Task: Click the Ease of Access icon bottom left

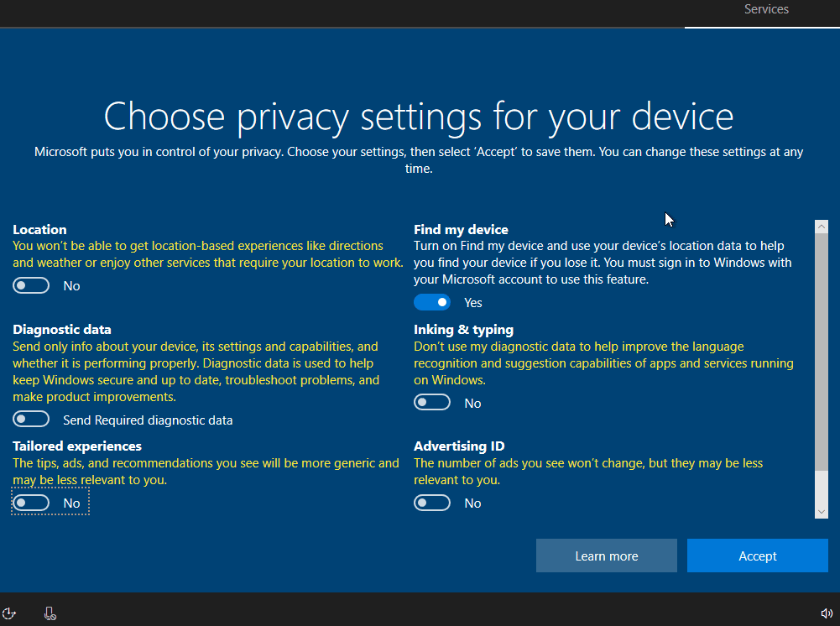Action: point(9,613)
